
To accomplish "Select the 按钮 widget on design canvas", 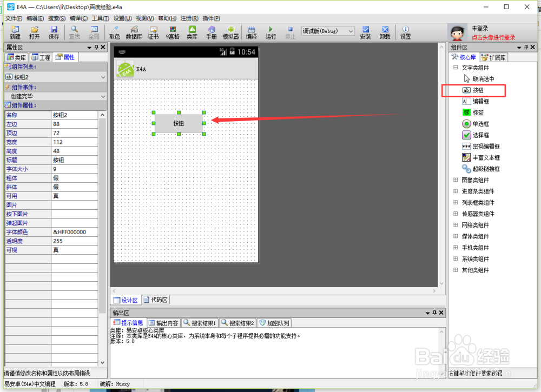I will (179, 123).
